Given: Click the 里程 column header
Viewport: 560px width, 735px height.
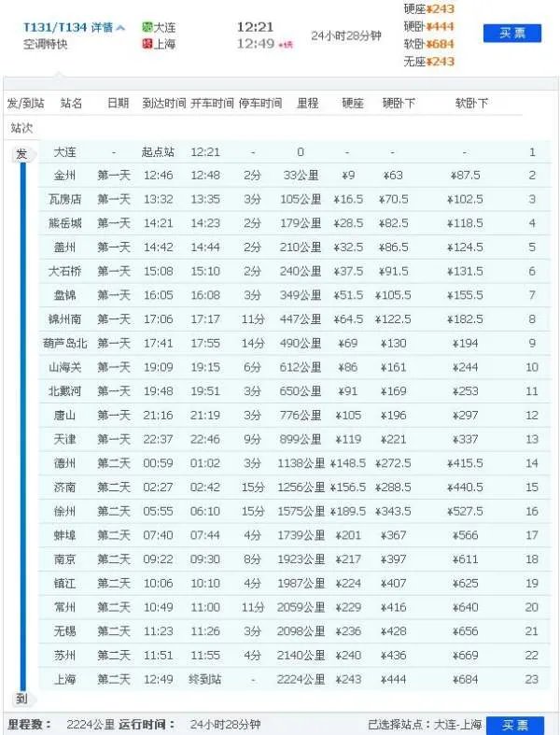Looking at the screenshot, I should [x=308, y=103].
